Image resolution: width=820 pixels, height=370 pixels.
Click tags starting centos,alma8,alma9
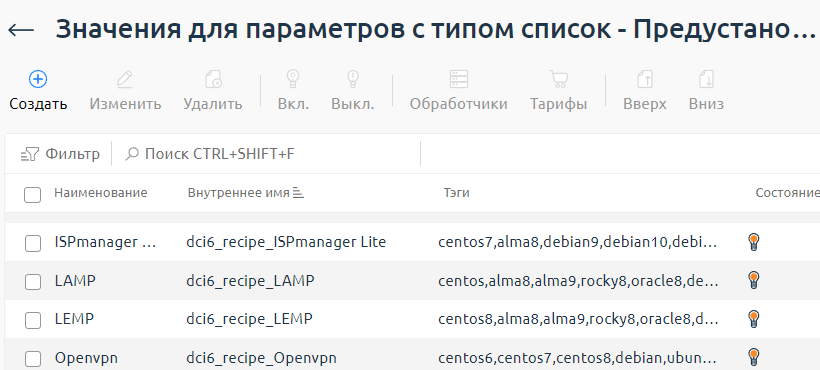(578, 281)
